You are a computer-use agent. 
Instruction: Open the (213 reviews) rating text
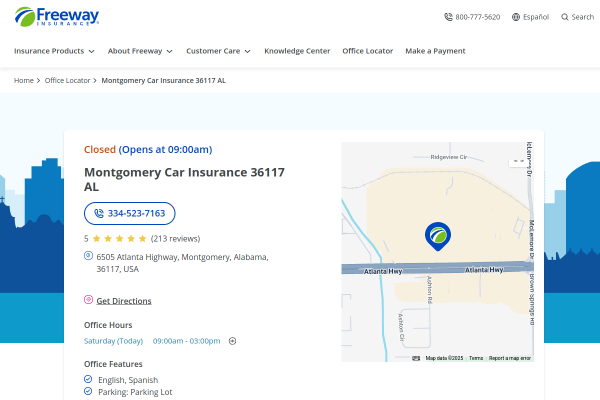point(175,238)
